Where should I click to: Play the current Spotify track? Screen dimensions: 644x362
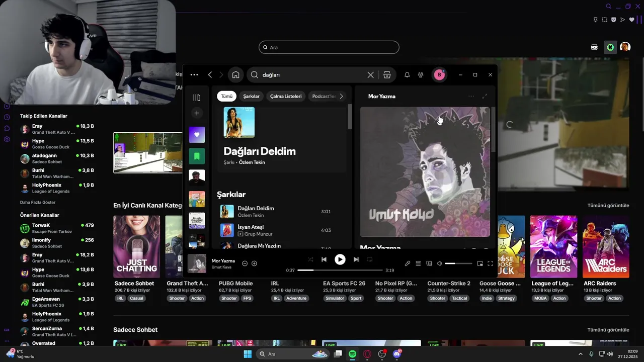click(x=340, y=259)
